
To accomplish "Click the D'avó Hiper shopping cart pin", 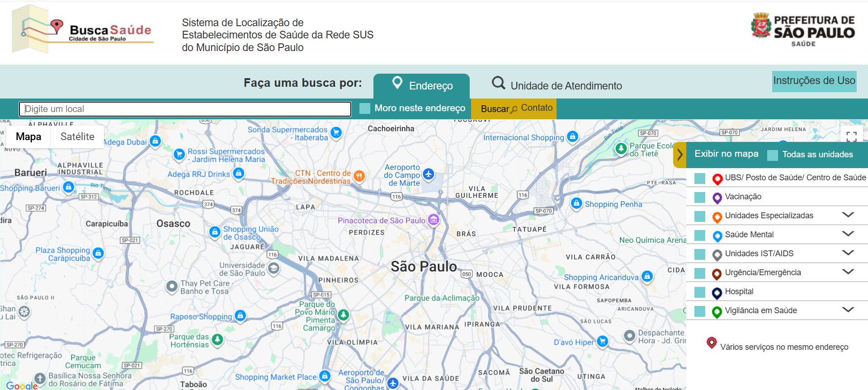I will point(602,341).
